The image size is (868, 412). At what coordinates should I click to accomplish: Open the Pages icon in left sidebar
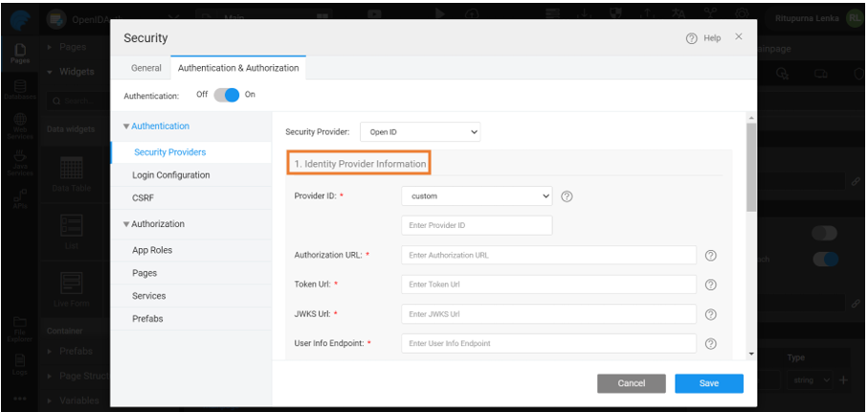[19, 53]
